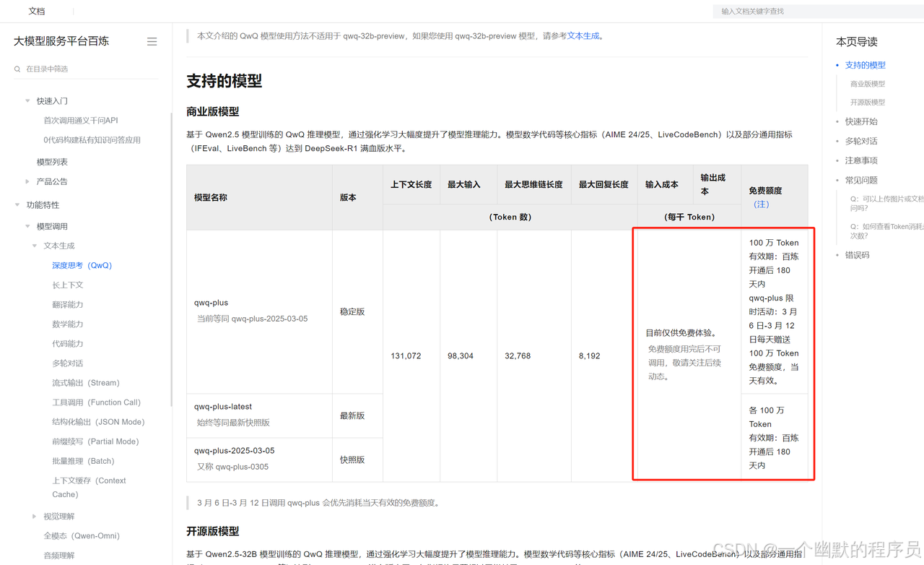This screenshot has height=565, width=924.
Task: Click the 最大思维链长度 column header
Action: (x=533, y=185)
